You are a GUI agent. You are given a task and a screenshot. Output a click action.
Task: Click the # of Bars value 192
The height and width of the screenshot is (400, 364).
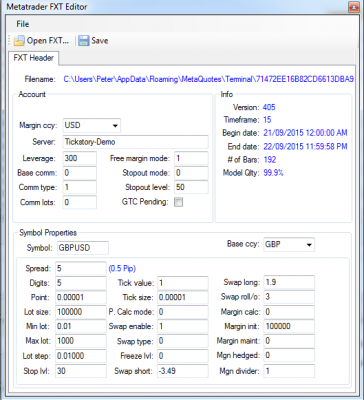270,160
